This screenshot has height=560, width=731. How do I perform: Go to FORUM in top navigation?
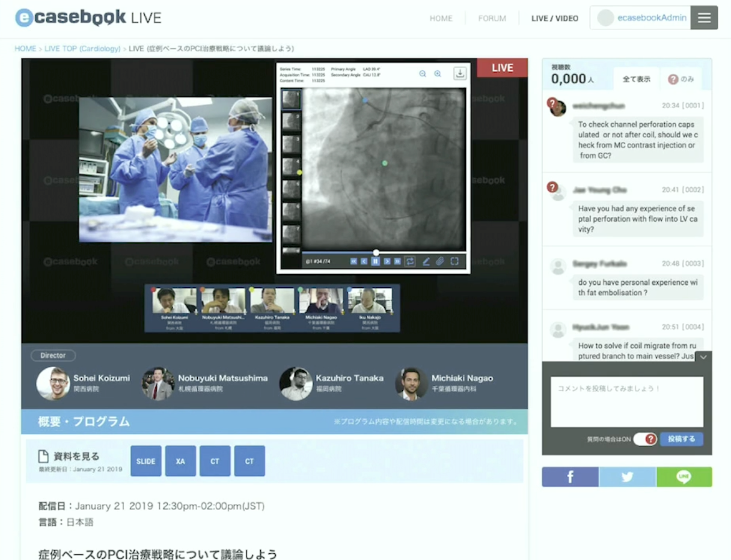click(x=492, y=19)
